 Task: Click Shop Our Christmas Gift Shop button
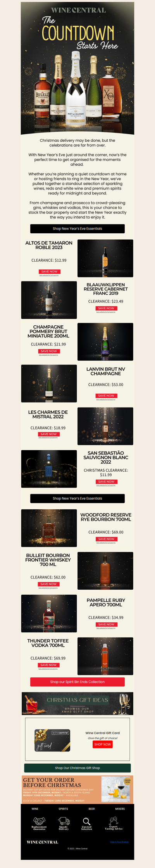point(77,768)
